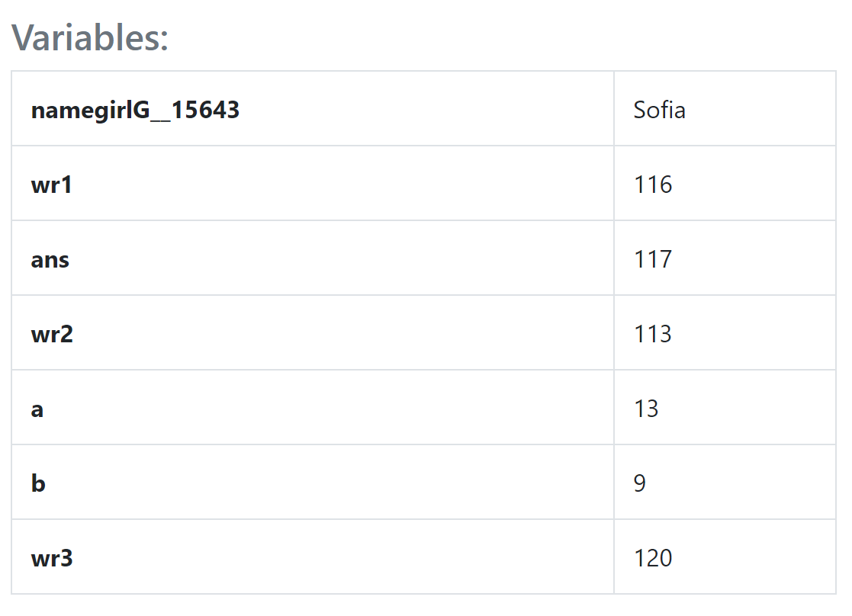Image resolution: width=852 pixels, height=616 pixels.
Task: Click the value 116
Action: (x=653, y=184)
